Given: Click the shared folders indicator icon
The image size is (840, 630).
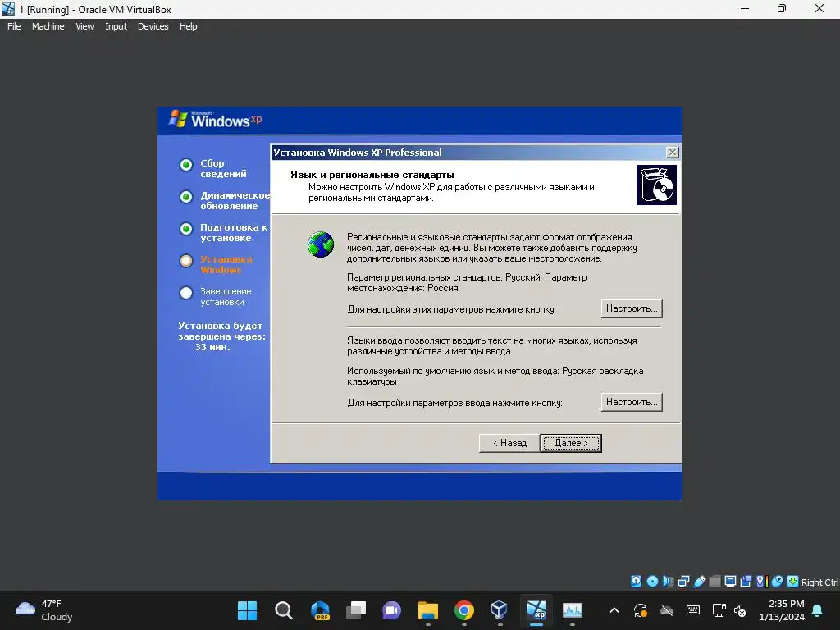Looking at the screenshot, I should (714, 582).
